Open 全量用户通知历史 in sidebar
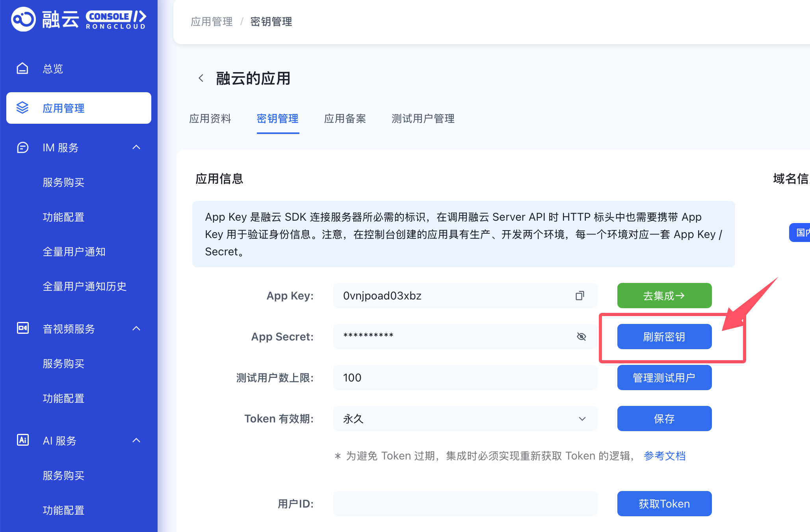810x532 pixels. pos(84,286)
